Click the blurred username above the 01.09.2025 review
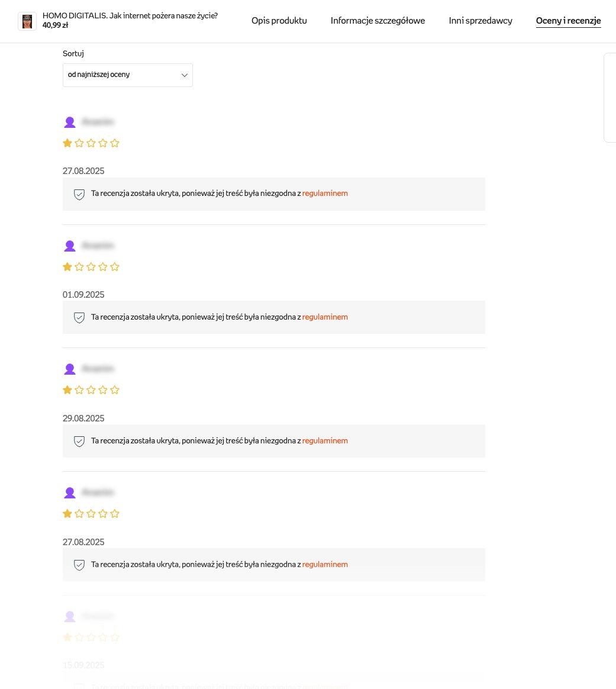This screenshot has height=689, width=616. pos(98,246)
